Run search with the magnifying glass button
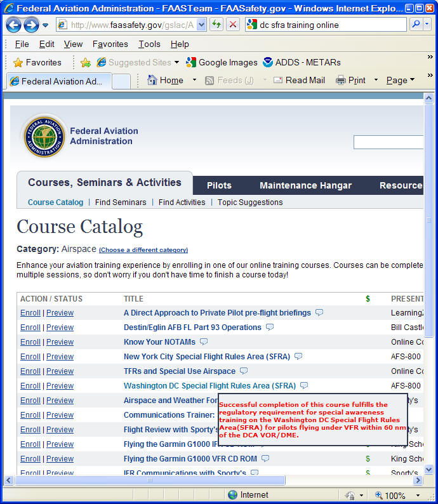This screenshot has width=438, height=504. pyautogui.click(x=416, y=24)
